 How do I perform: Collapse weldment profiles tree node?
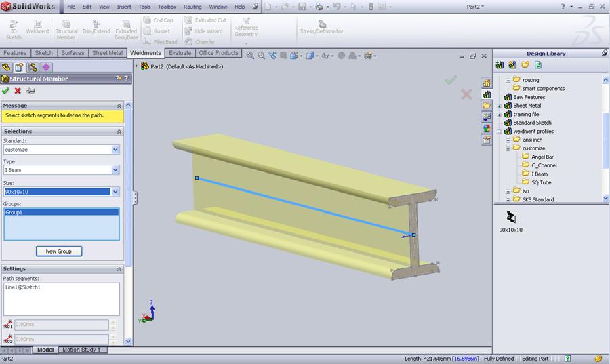499,132
